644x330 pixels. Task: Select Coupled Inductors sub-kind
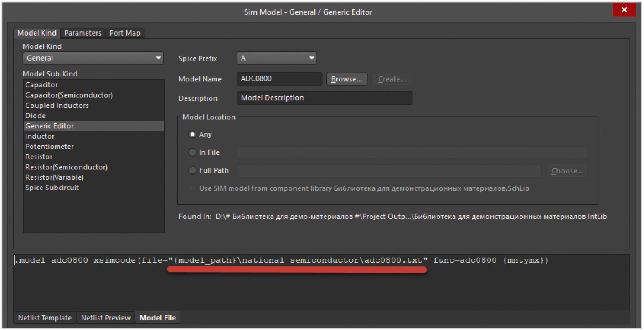click(93, 106)
